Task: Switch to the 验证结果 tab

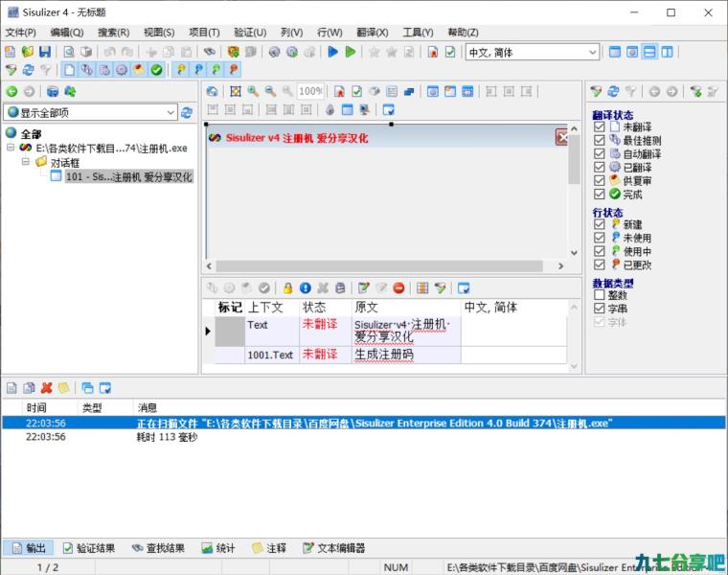Action: point(89,548)
